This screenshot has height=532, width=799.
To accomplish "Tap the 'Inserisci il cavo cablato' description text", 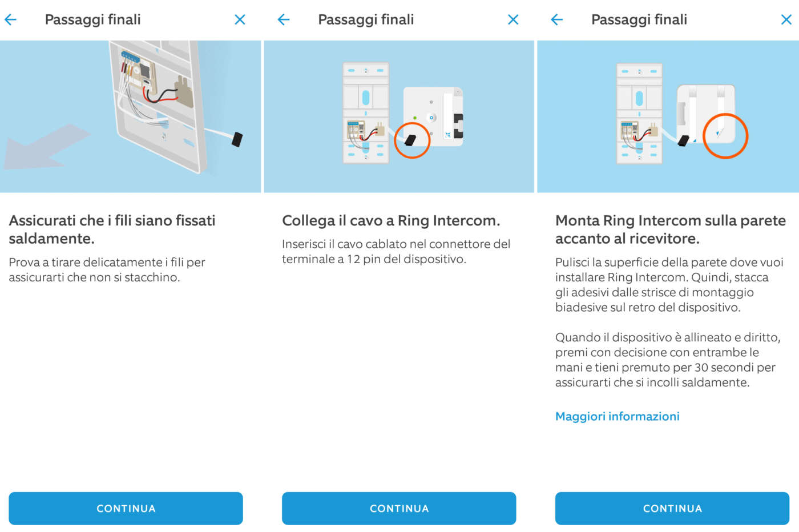I will point(396,252).
